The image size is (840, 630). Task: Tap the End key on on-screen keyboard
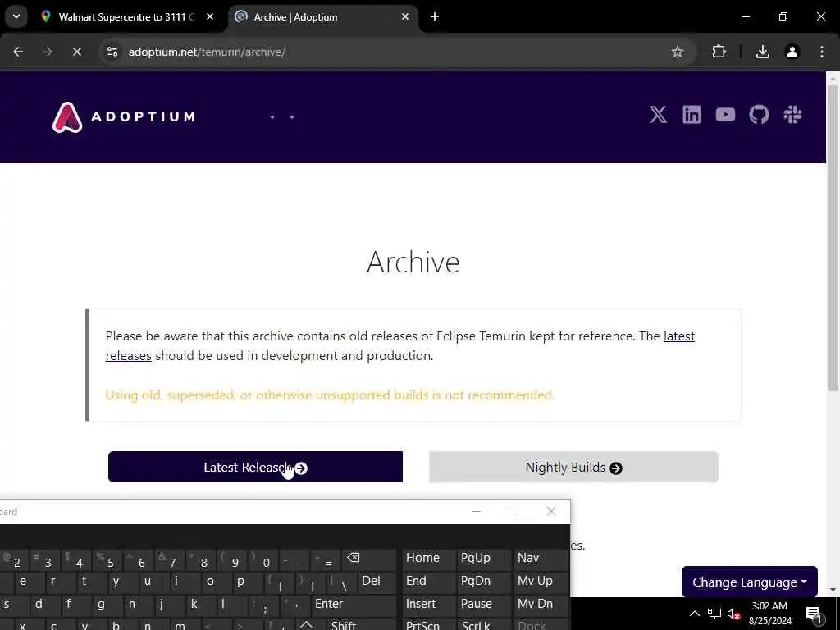427,582
